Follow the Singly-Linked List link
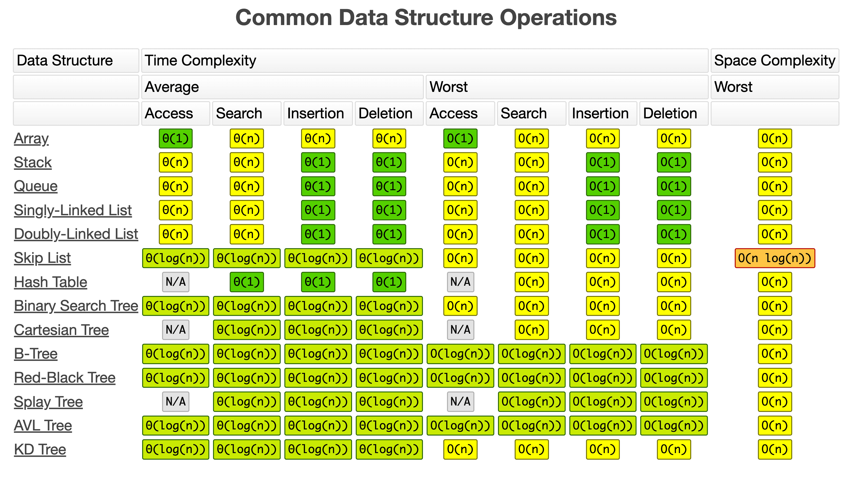 tap(73, 211)
